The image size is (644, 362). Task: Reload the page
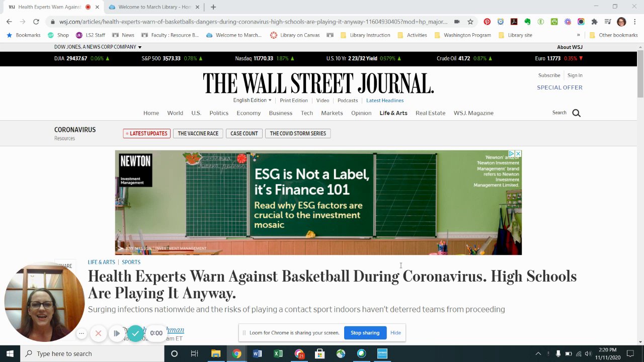click(36, 22)
